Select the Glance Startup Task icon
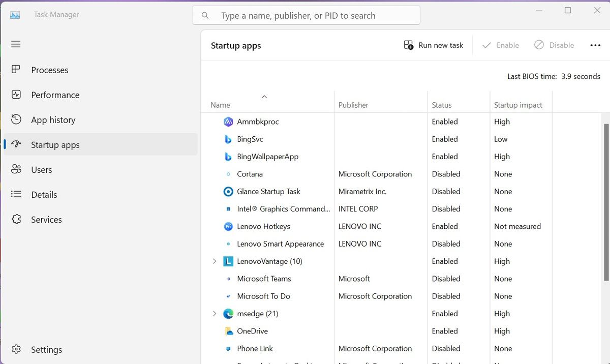The width and height of the screenshot is (610, 364). pyautogui.click(x=228, y=192)
